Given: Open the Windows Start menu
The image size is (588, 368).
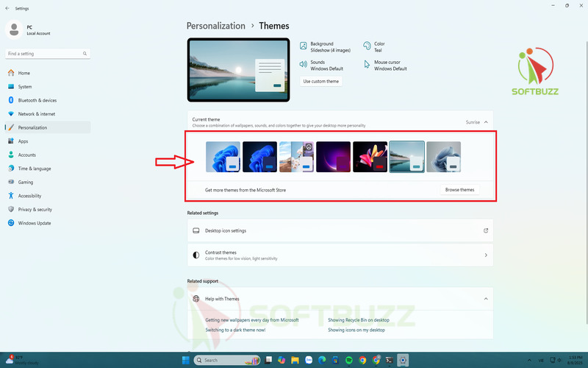Looking at the screenshot, I should [186, 360].
